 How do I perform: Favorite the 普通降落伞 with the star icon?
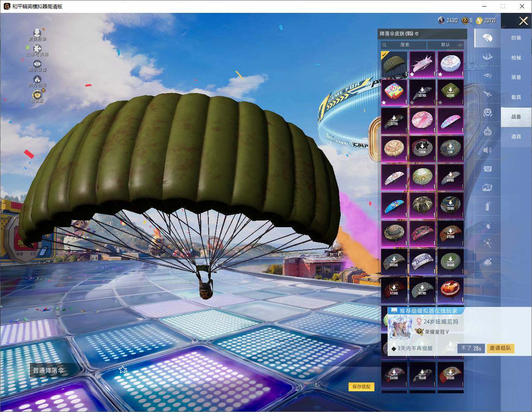[123, 370]
